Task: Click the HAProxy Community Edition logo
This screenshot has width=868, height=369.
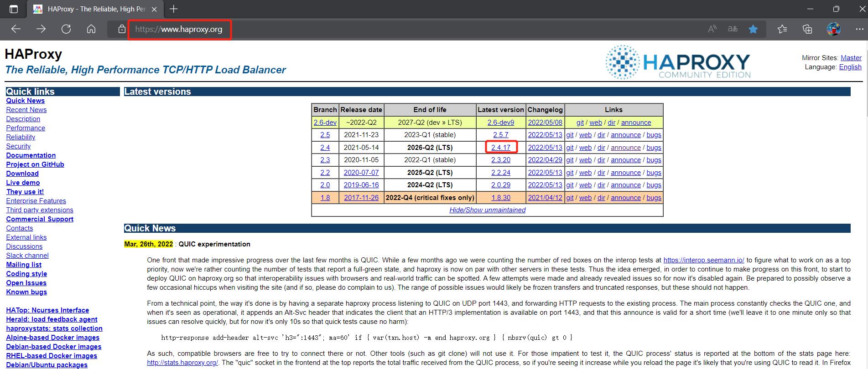Action: coord(678,62)
